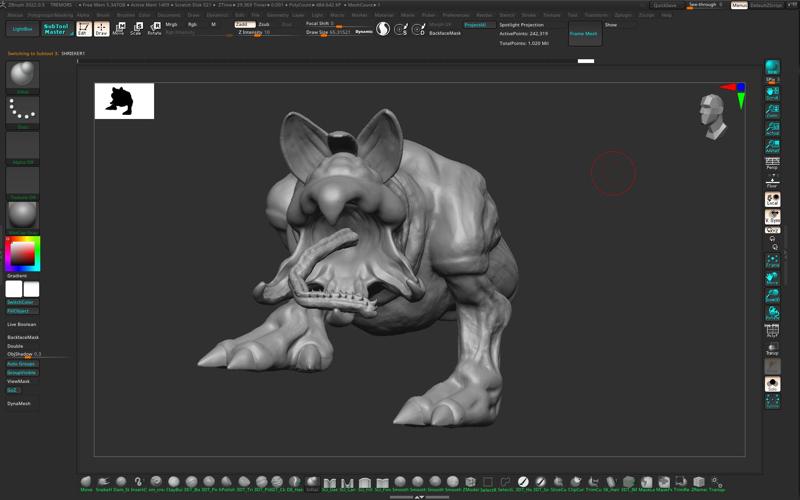Screen dimensions: 800x500
Task: Choose the Scale transform icon
Action: point(137,29)
